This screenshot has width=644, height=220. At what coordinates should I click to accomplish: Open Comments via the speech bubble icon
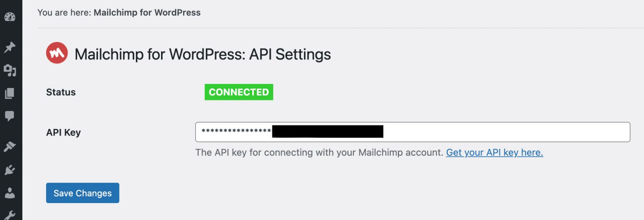click(10, 116)
